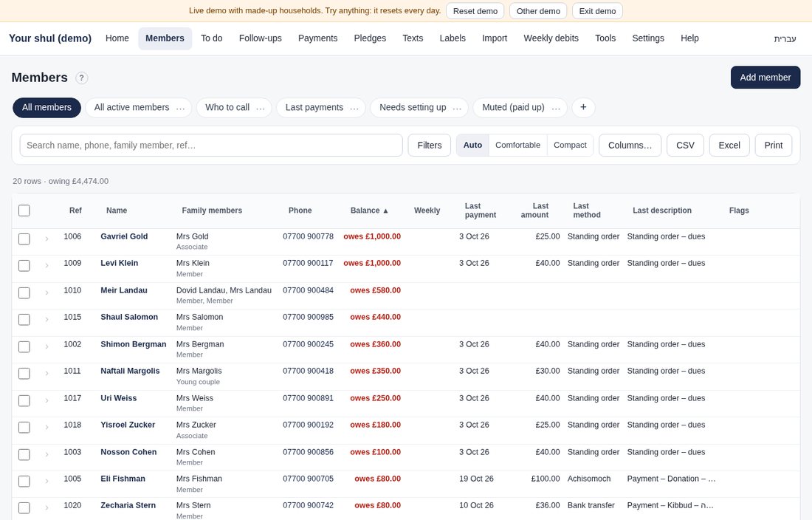The width and height of the screenshot is (812, 520).
Task: Set row density to Comfortable
Action: 517,145
